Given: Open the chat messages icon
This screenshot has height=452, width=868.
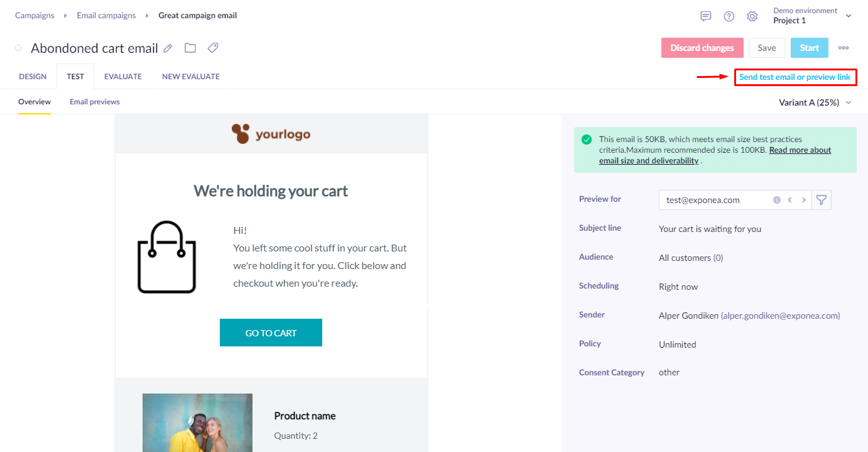Looking at the screenshot, I should coord(706,16).
